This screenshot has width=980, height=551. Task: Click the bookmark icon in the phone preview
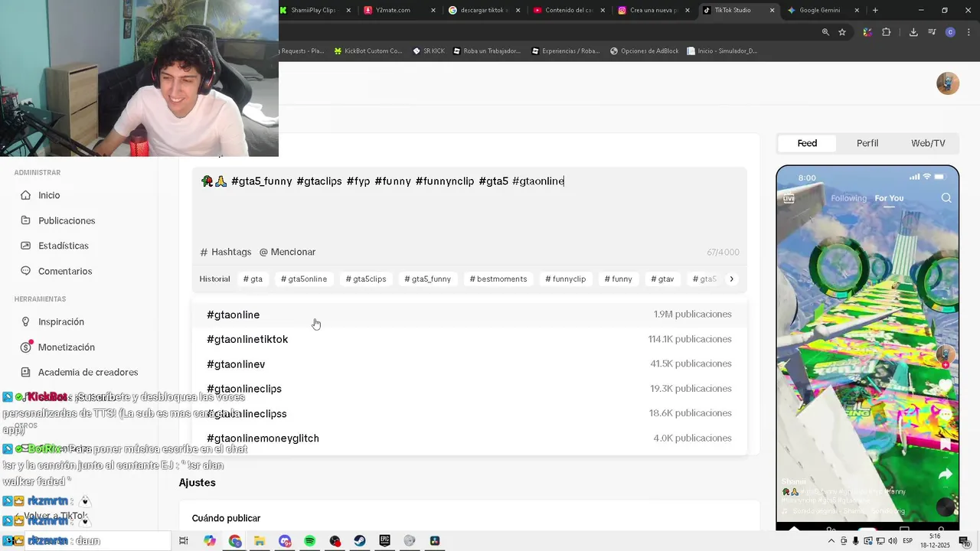(x=946, y=444)
